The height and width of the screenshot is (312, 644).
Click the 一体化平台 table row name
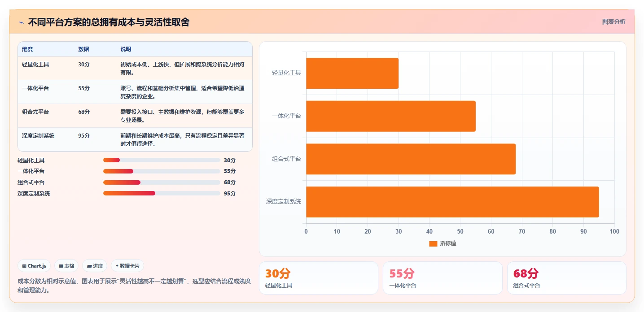[35, 88]
